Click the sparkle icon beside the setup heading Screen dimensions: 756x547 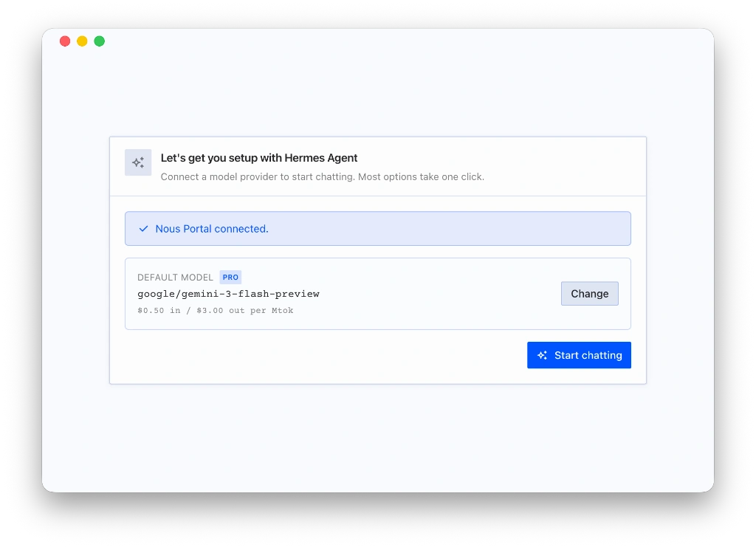[138, 162]
